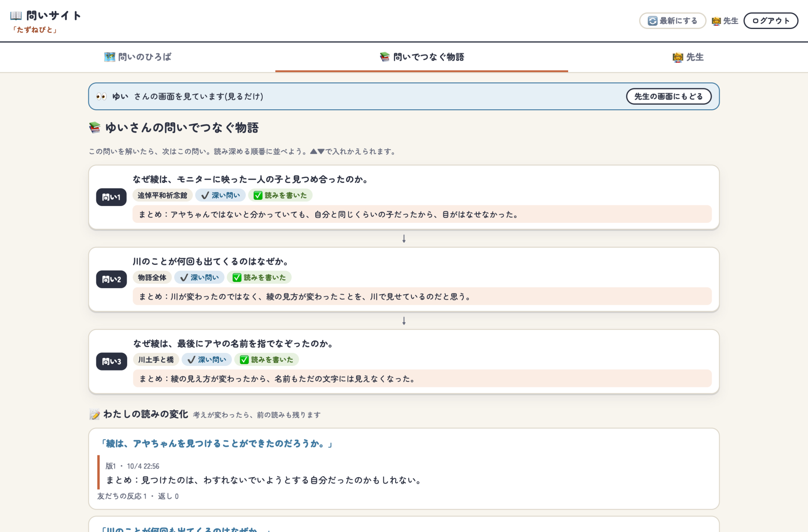Click question title なぜ綾は、最後にアヤの名前を指でなぞったのか。
Screen dimensions: 808x532
234,344
